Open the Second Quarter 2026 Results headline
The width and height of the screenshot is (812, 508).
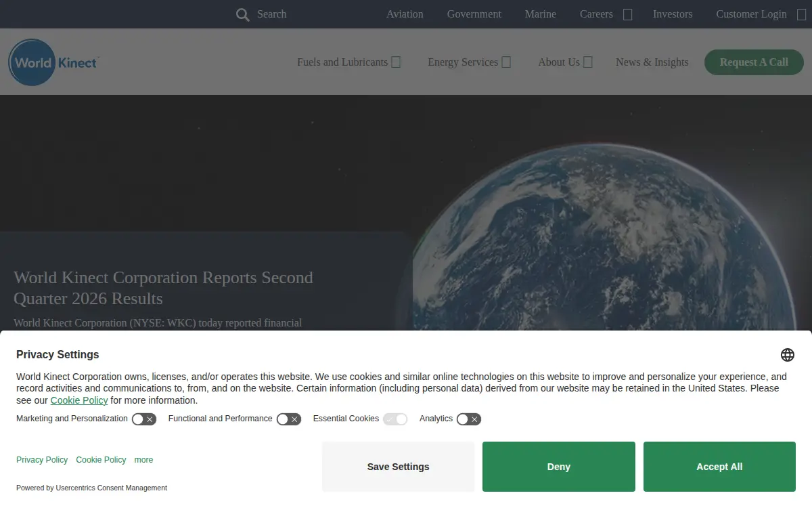click(163, 288)
